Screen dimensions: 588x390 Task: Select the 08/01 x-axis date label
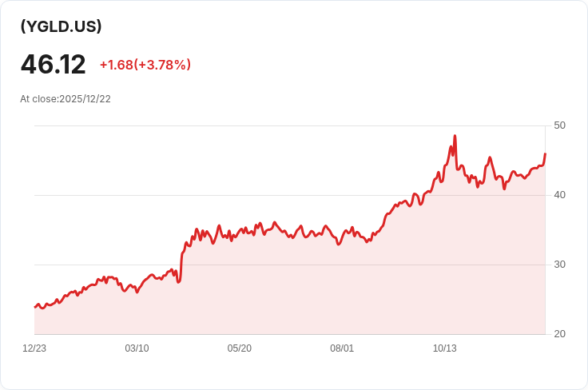(x=342, y=348)
